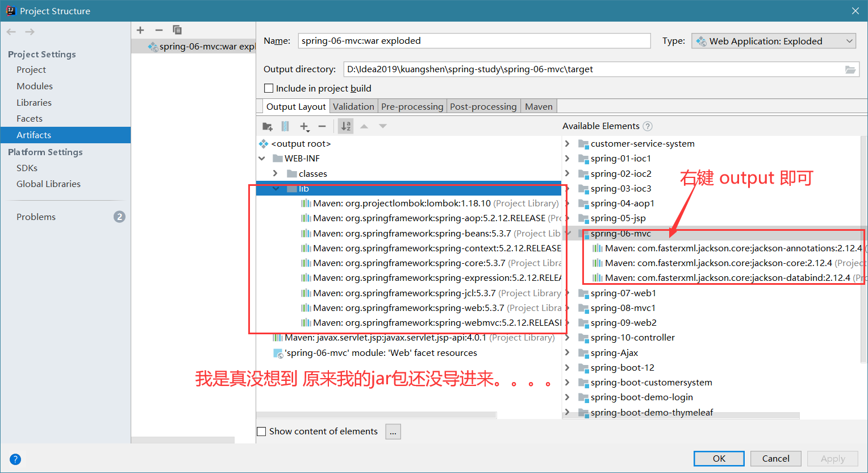Expand the spring-07-web1 element
868x473 pixels.
[x=567, y=293]
